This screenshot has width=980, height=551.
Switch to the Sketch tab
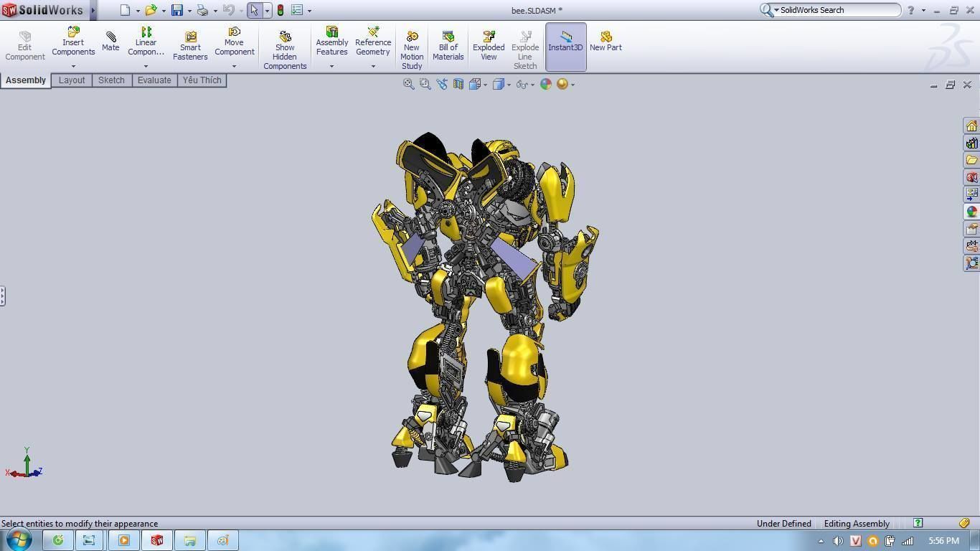point(111,80)
